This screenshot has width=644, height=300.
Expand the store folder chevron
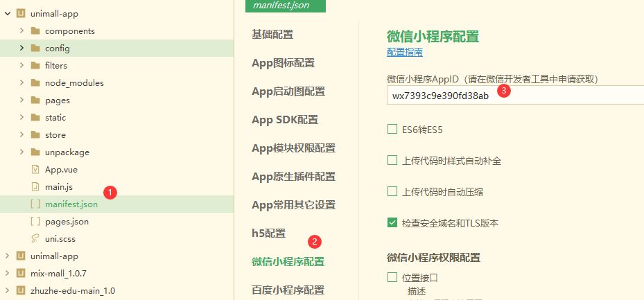coord(21,134)
